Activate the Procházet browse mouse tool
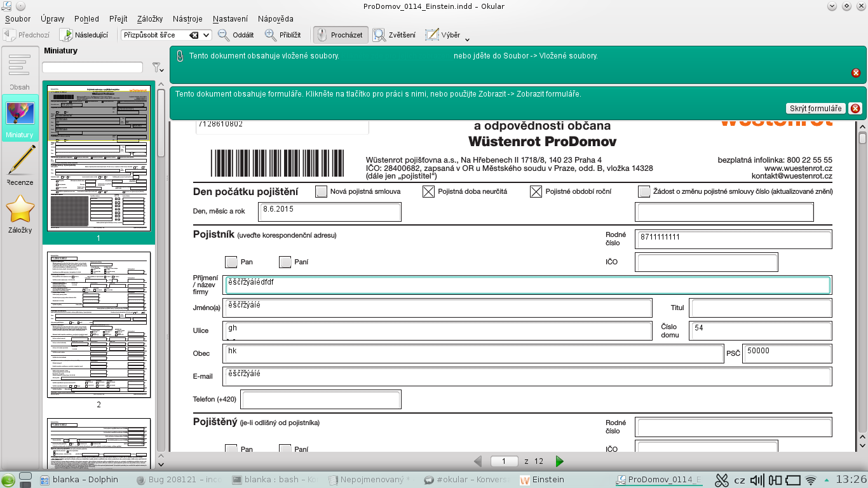The image size is (868, 488). click(340, 35)
